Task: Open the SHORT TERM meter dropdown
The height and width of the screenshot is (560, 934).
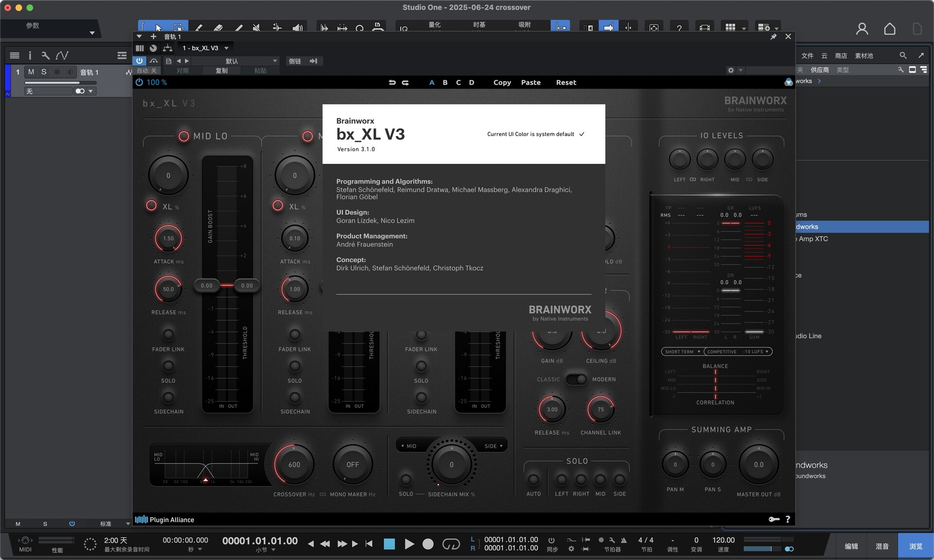Action: click(683, 351)
